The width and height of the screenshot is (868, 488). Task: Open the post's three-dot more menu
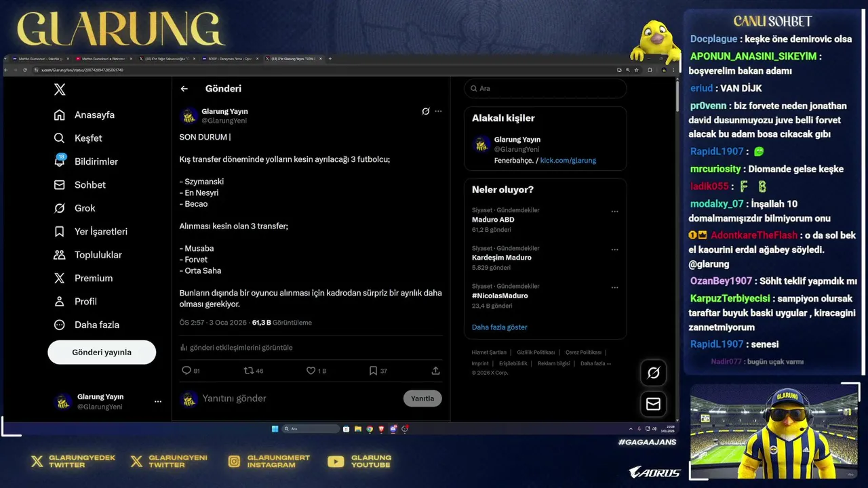(x=438, y=111)
